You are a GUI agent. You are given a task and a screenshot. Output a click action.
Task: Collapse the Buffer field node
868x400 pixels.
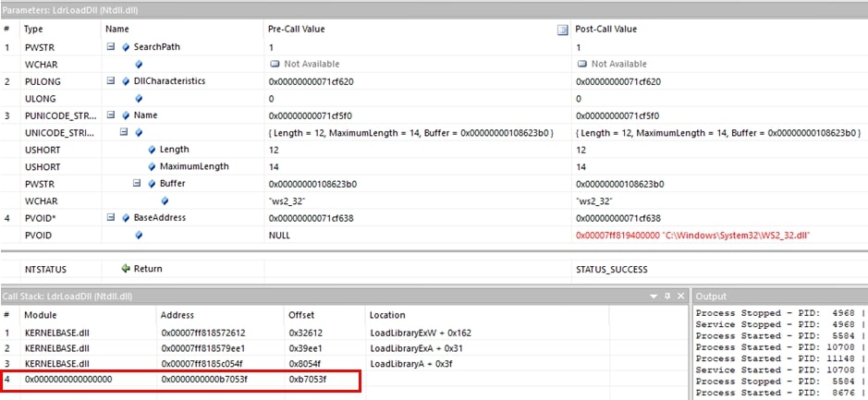tap(138, 184)
